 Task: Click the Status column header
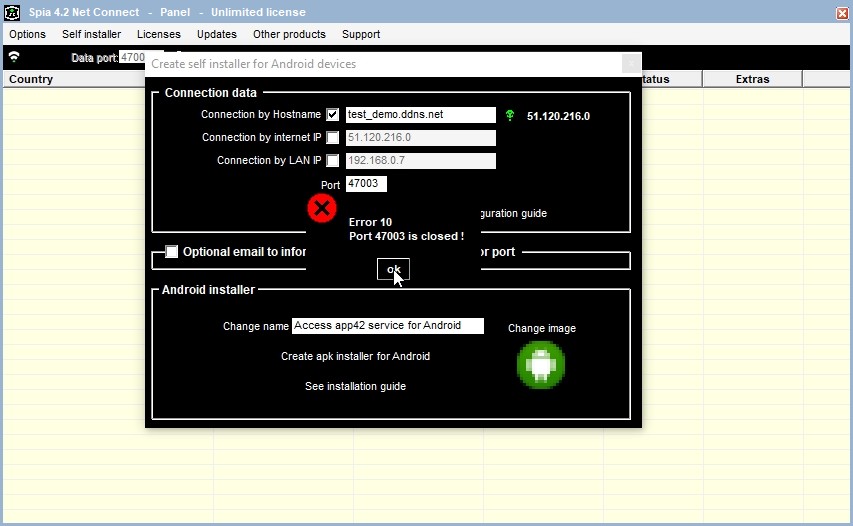point(671,79)
